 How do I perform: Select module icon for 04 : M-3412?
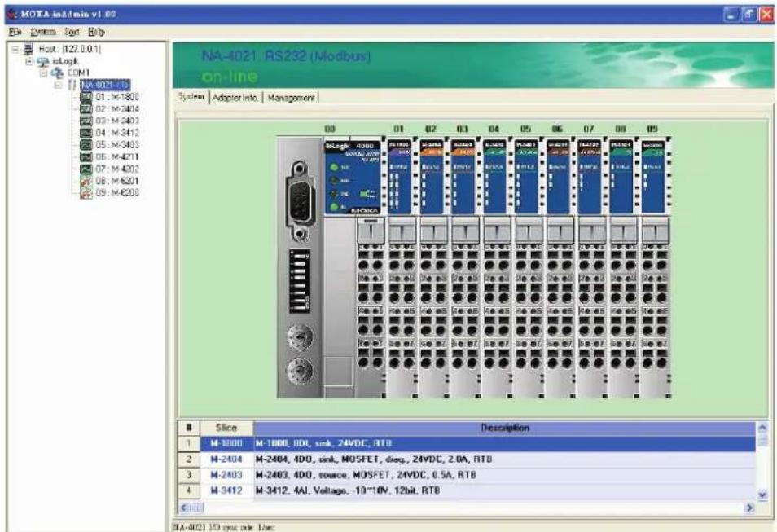(x=86, y=133)
